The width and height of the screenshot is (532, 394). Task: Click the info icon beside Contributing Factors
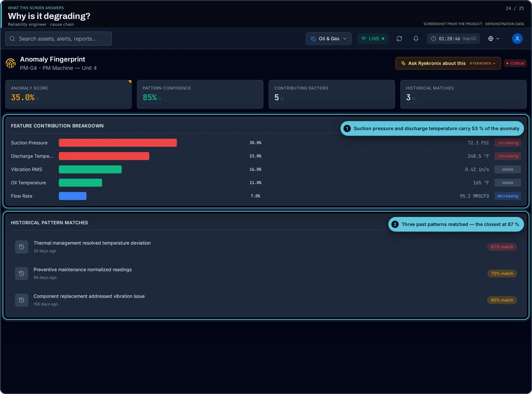click(282, 98)
